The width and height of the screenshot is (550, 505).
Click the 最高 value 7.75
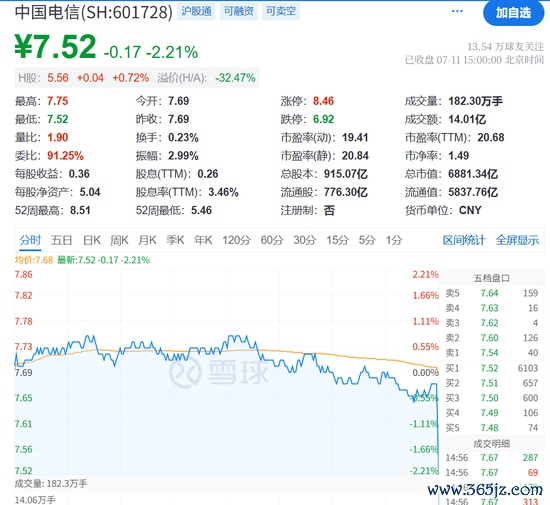click(58, 101)
